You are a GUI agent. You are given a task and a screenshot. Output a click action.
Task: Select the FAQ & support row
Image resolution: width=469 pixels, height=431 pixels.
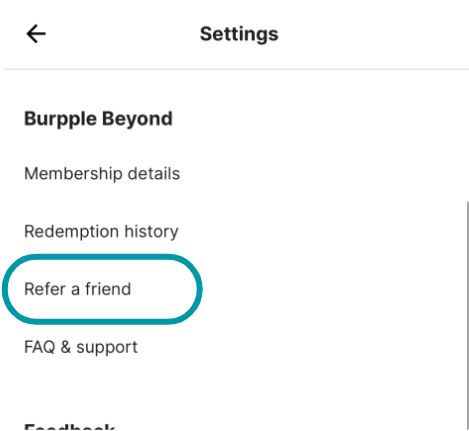(81, 347)
